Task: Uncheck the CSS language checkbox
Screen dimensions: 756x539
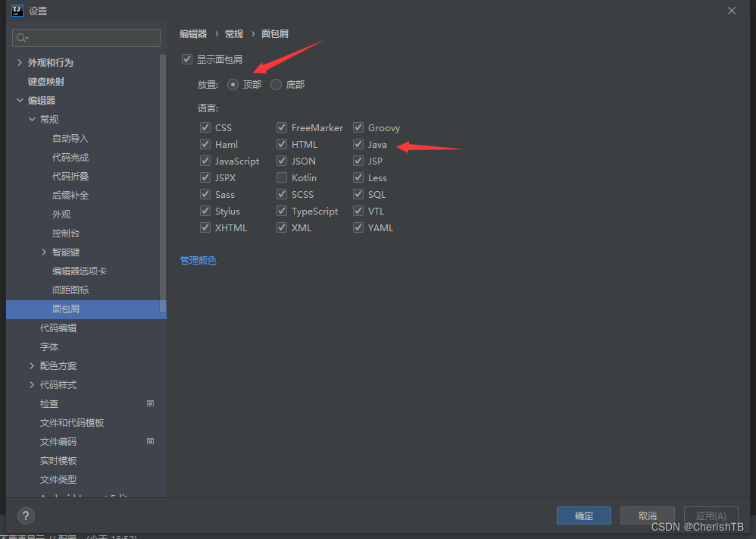Action: point(205,127)
